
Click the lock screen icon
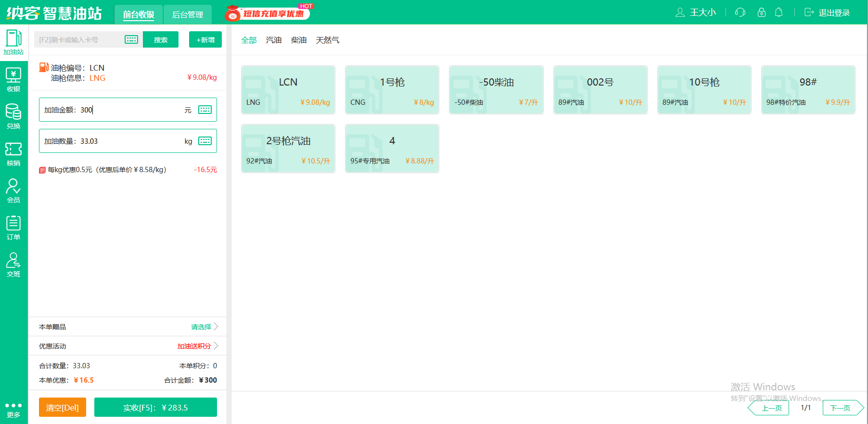click(761, 12)
